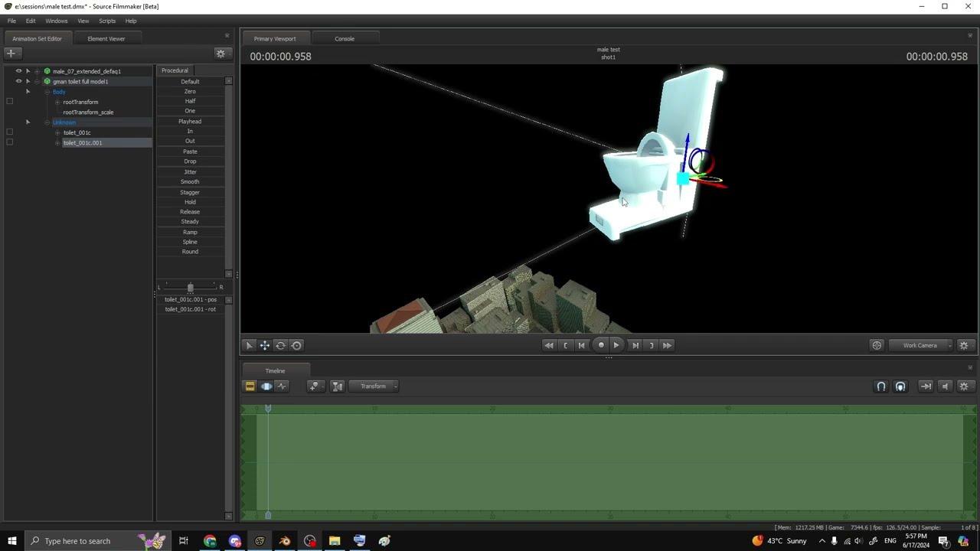Switch to Element Viewer tab
This screenshot has width=980, height=551.
pyautogui.click(x=106, y=38)
